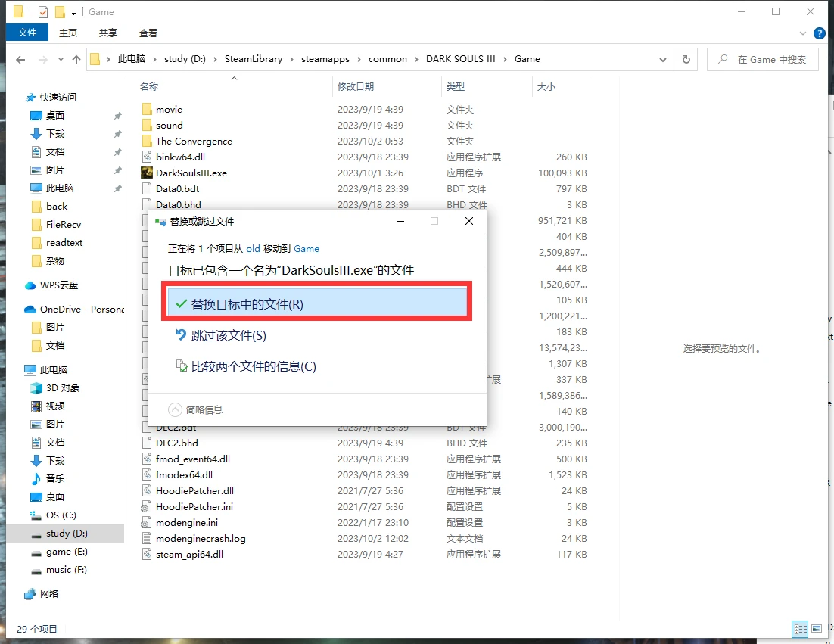Open 3D 对象 in navigation pane
The width and height of the screenshot is (834, 644).
click(63, 387)
